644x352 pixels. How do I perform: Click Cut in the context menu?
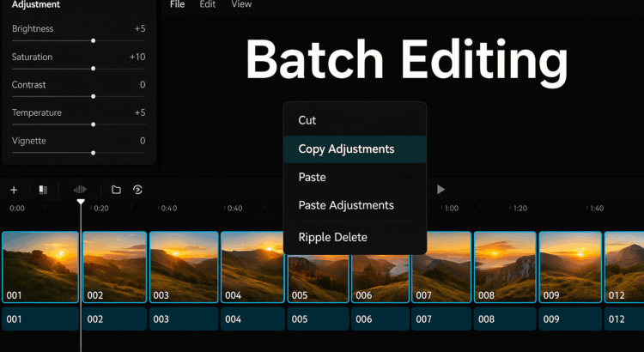307,120
